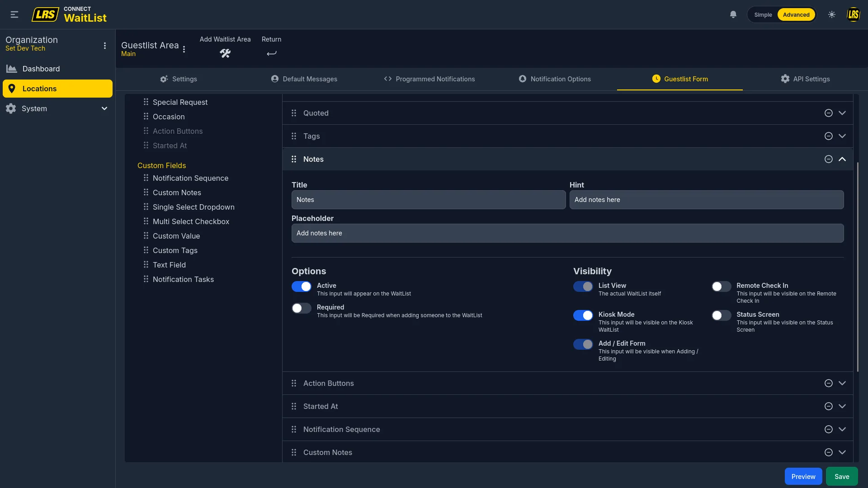The height and width of the screenshot is (488, 868).
Task: Click drag handle beside Custom Tags
Action: pyautogui.click(x=146, y=250)
